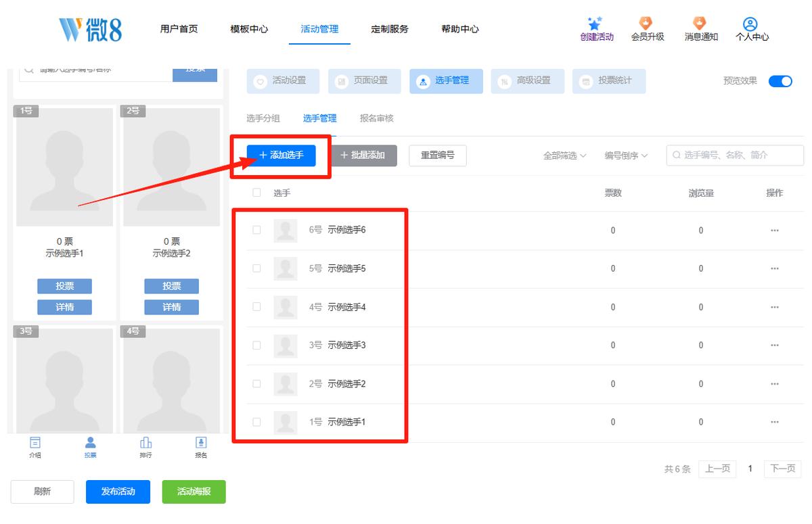
Task: Toggle the 预览效果 switch
Action: [x=780, y=81]
